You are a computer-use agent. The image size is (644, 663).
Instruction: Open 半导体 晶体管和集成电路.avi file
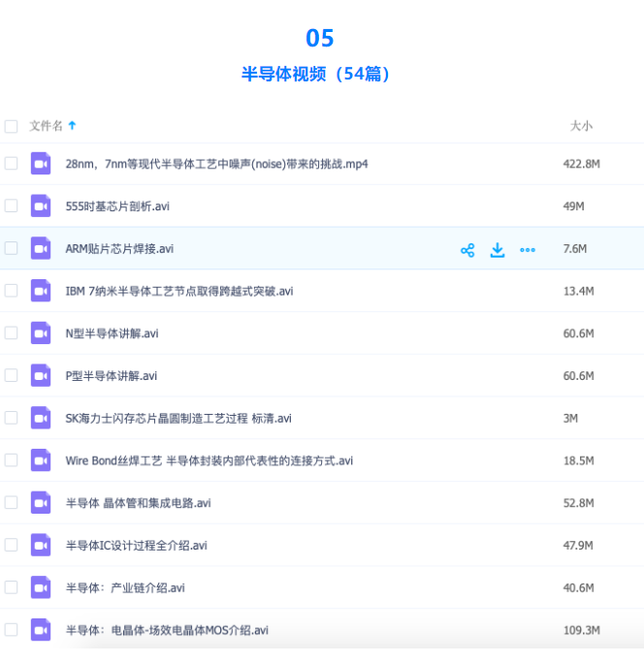pyautogui.click(x=138, y=503)
